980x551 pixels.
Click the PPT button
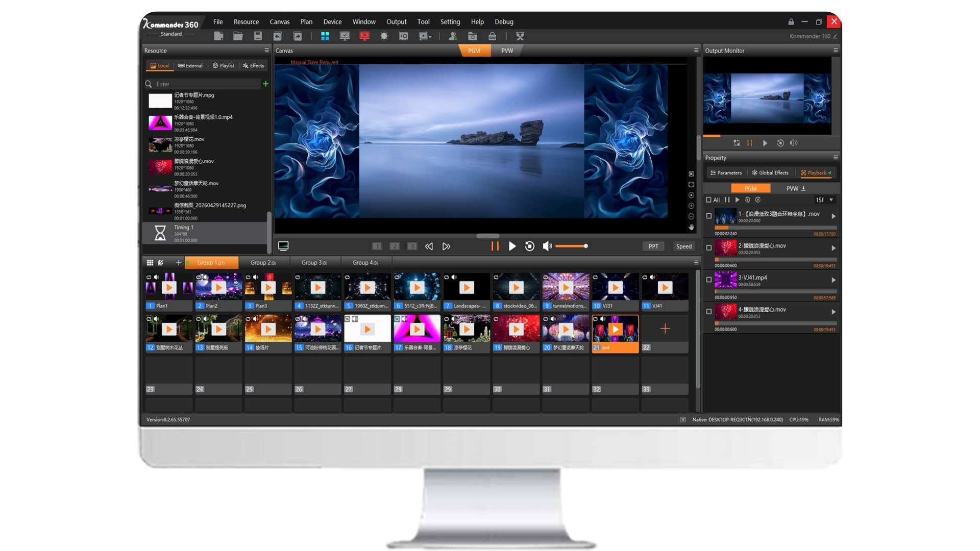tap(653, 246)
